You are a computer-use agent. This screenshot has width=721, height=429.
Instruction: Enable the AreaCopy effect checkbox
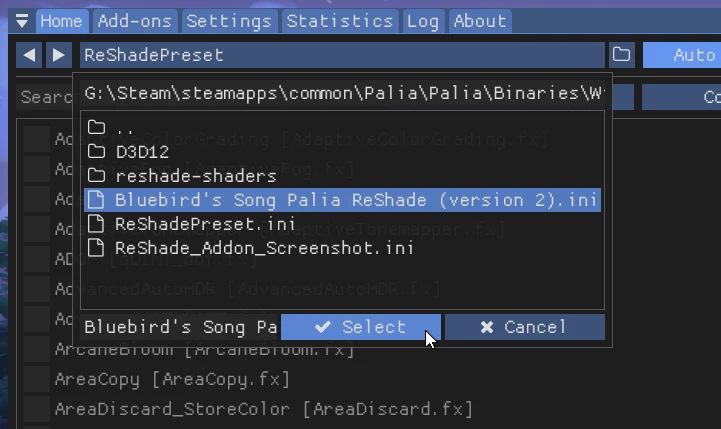pyautogui.click(x=37, y=379)
